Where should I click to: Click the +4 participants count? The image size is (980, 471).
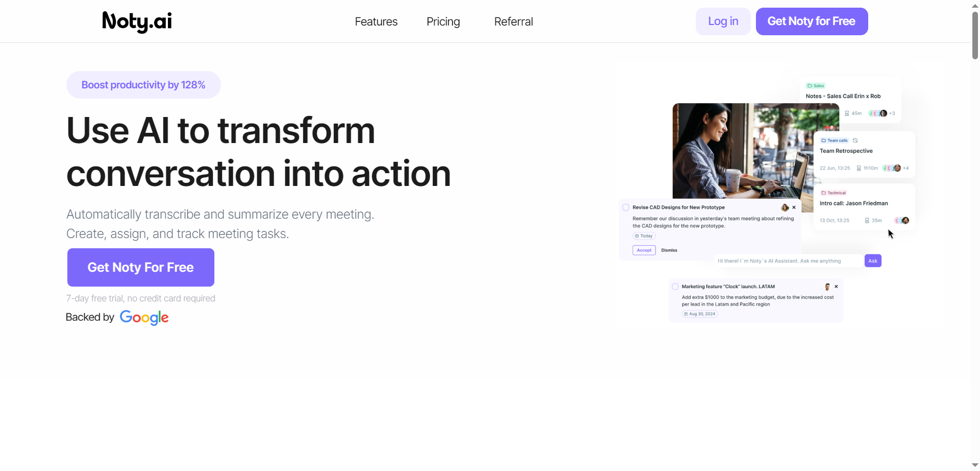point(906,168)
